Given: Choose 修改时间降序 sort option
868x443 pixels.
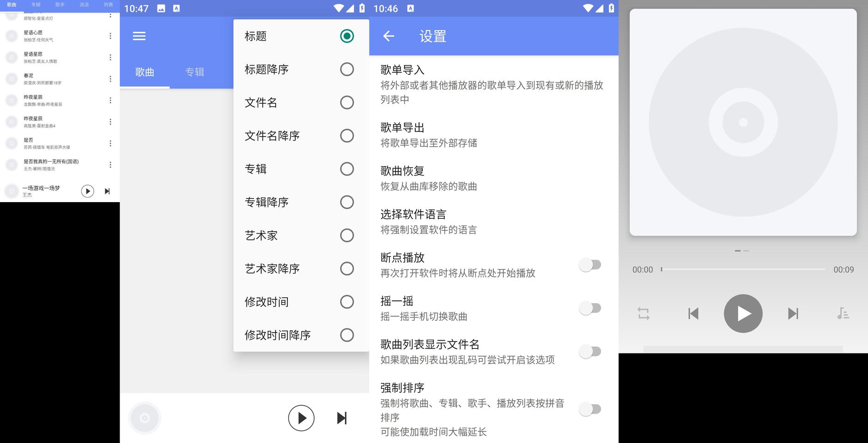Looking at the screenshot, I should (346, 335).
